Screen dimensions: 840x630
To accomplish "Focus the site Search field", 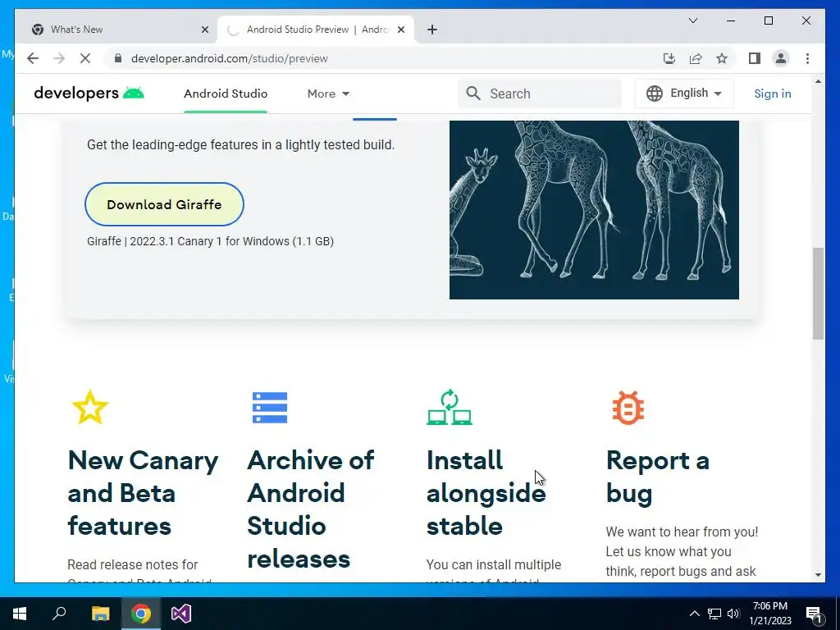I will pos(540,94).
